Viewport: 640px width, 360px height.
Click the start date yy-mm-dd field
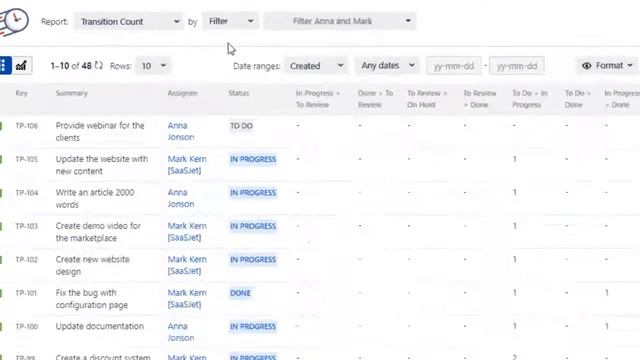tap(454, 66)
